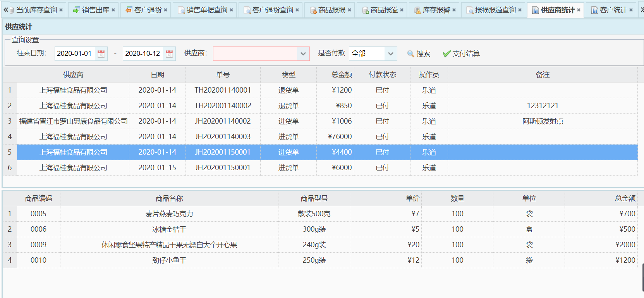Click the 240g装 model cell
This screenshot has width=644, height=298.
[314, 245]
